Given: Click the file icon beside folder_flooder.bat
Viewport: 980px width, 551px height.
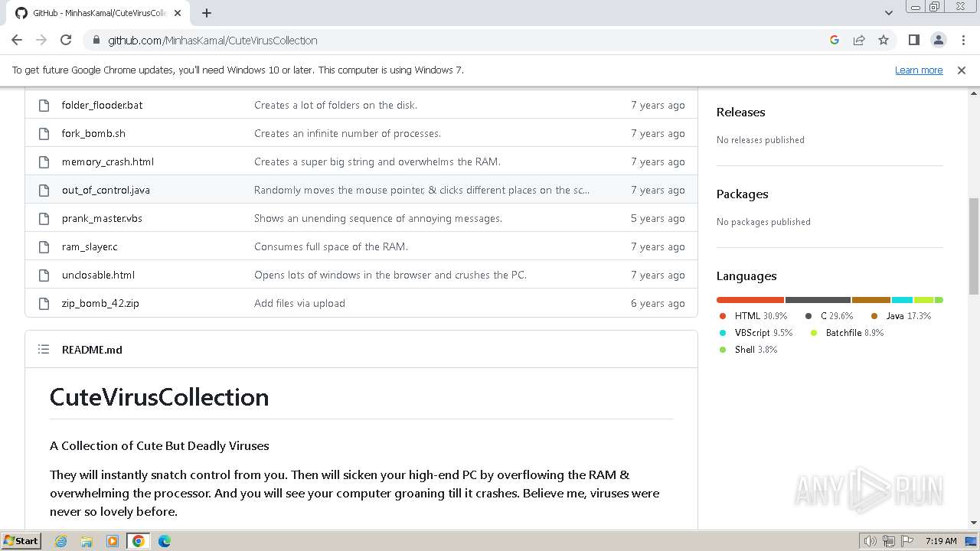Looking at the screenshot, I should [44, 105].
